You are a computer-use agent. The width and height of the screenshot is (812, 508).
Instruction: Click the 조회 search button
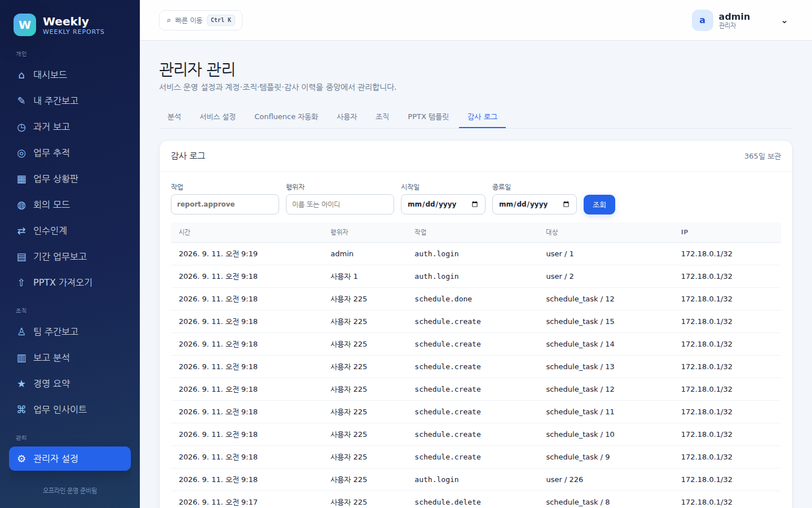(x=599, y=204)
